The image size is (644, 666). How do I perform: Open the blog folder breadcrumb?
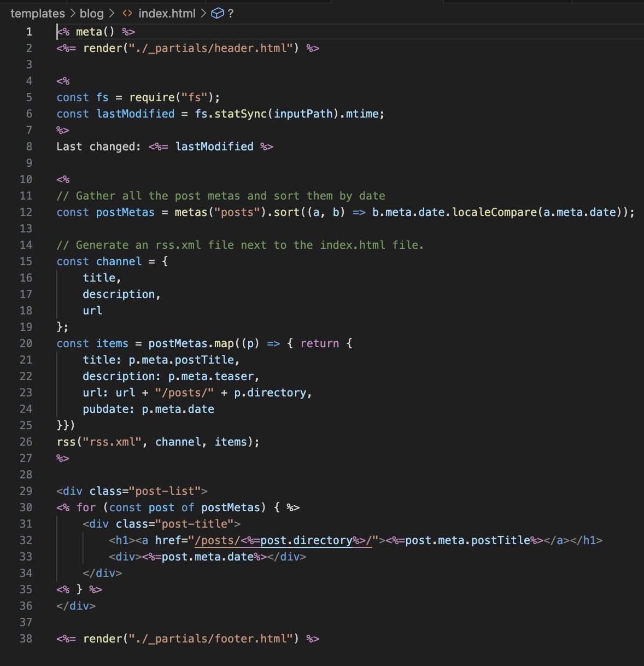point(92,13)
